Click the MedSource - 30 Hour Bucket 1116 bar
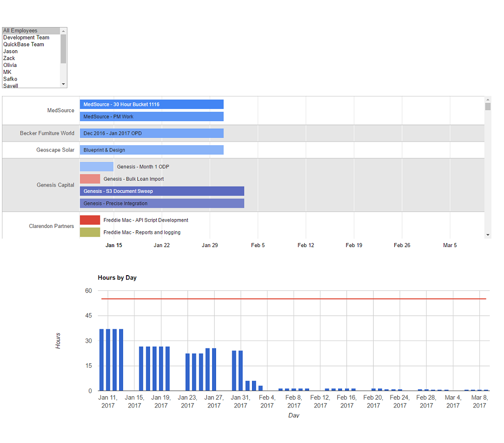Screen dimensions: 504x443 [x=152, y=104]
